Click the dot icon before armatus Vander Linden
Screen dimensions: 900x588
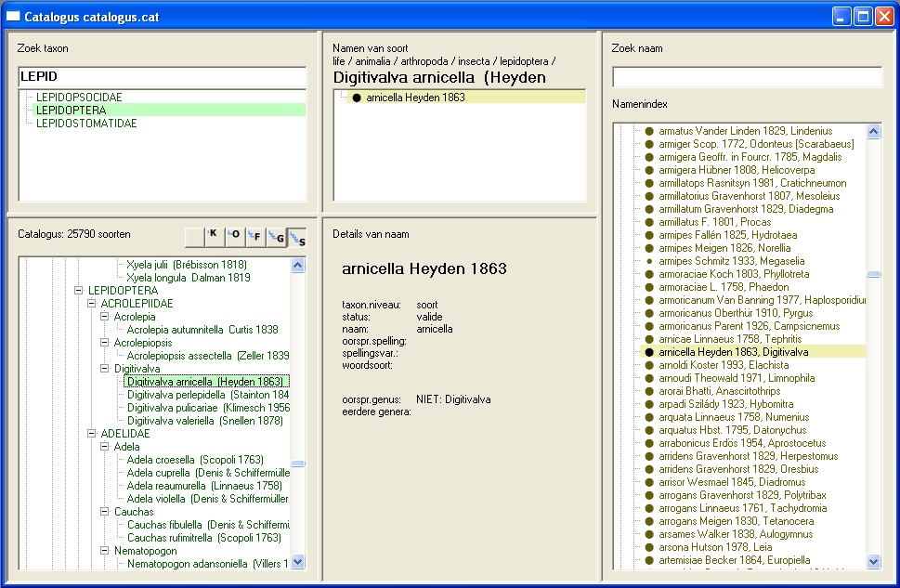tap(649, 131)
